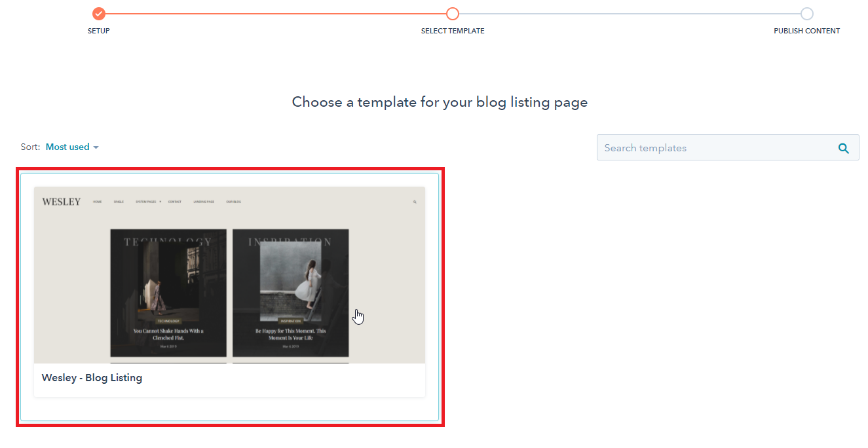The height and width of the screenshot is (448, 868).
Task: Click the SETUP step label
Action: 98,31
